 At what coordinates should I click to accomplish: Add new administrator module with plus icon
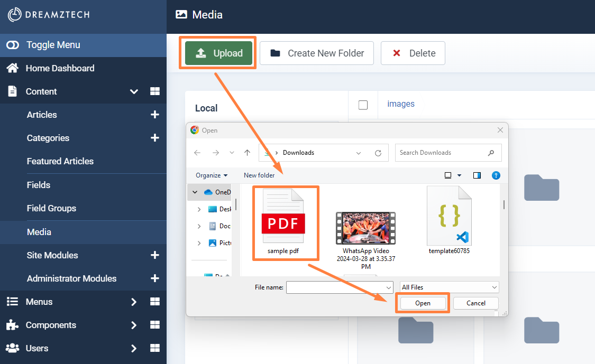click(155, 278)
